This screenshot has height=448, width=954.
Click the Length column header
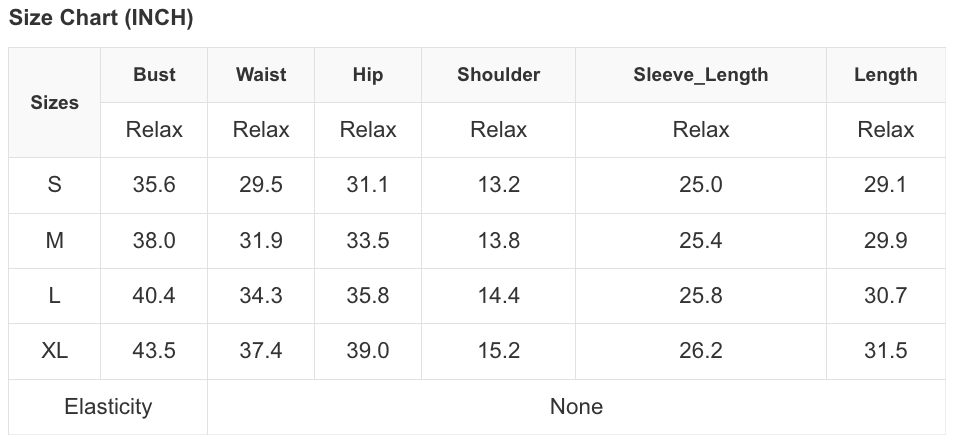click(885, 75)
